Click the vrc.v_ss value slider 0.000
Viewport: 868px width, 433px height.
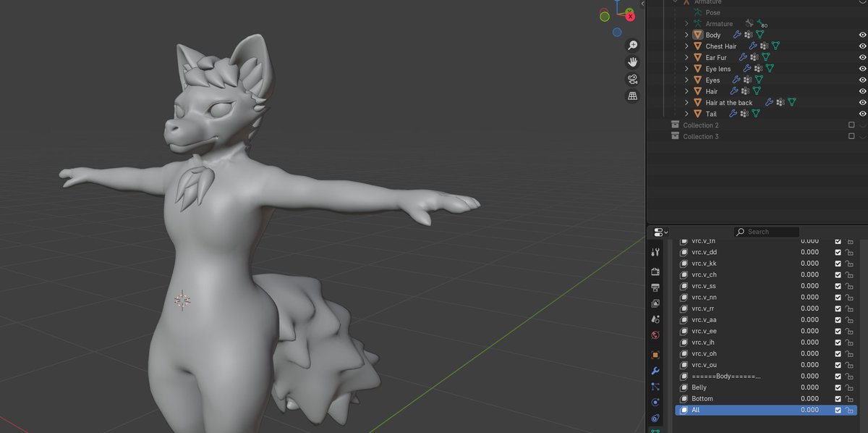(810, 286)
